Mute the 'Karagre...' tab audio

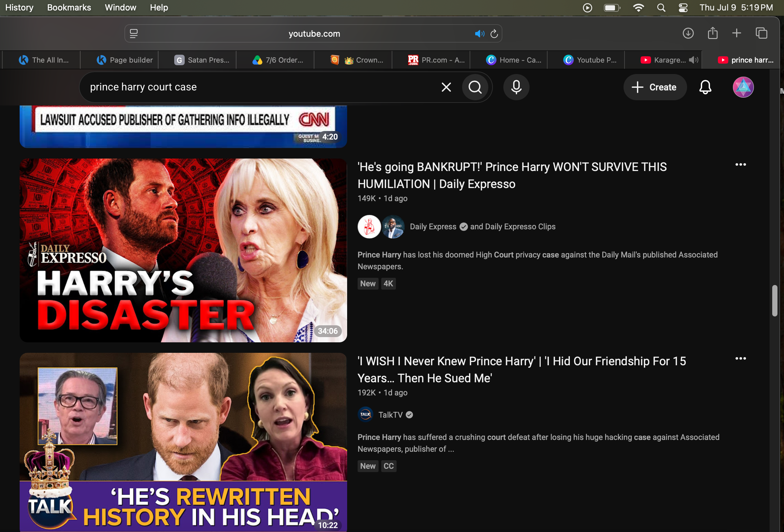coord(694,60)
